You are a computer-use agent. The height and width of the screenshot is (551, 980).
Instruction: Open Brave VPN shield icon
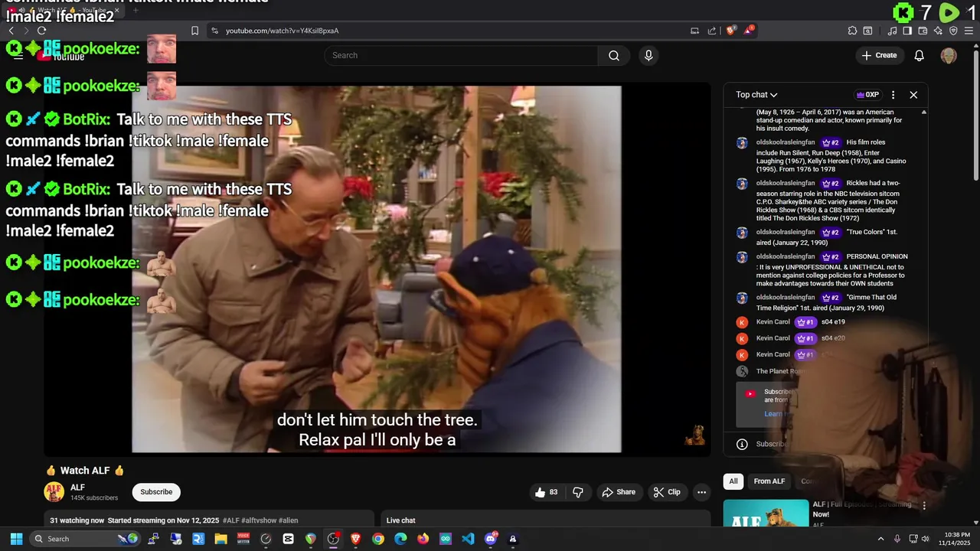tap(953, 31)
